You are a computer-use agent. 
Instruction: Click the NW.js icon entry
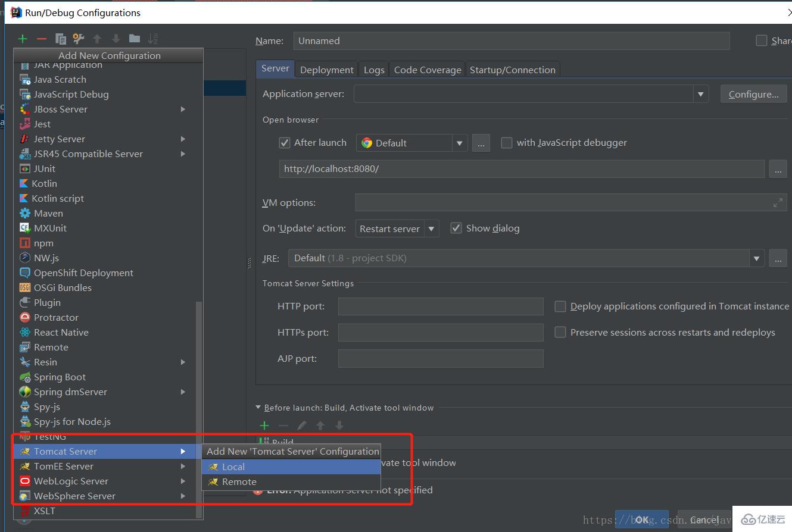click(x=25, y=258)
